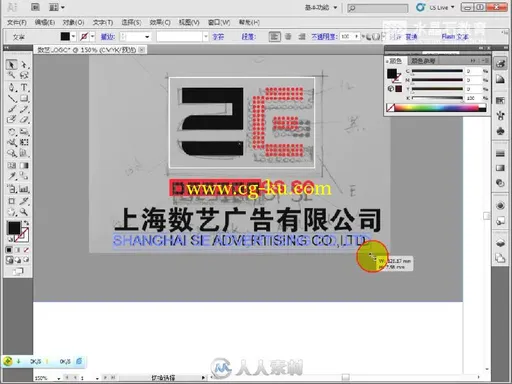Image resolution: width=512 pixels, height=384 pixels.
Task: Enable Draw Behind mode
Action: (x=18, y=260)
